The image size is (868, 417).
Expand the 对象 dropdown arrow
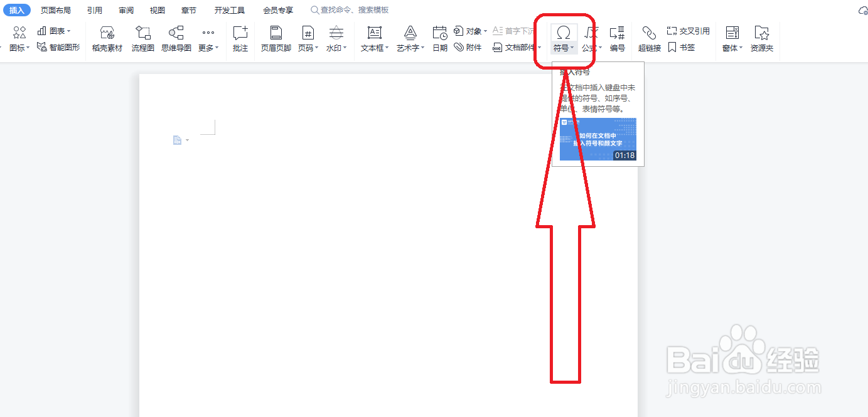485,31
